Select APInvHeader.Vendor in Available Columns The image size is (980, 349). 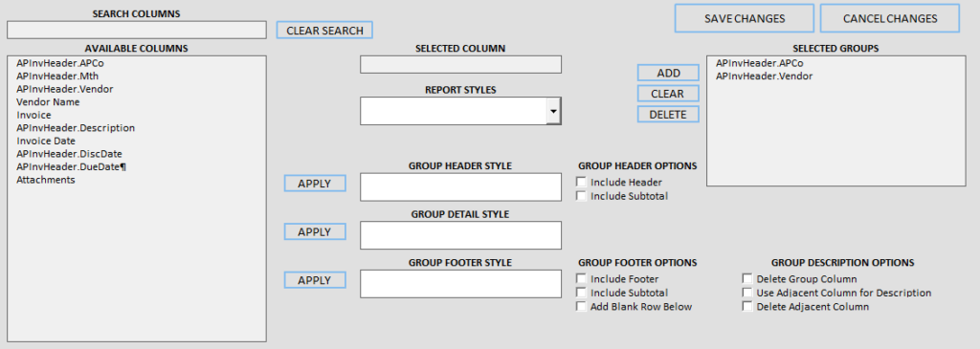(65, 89)
